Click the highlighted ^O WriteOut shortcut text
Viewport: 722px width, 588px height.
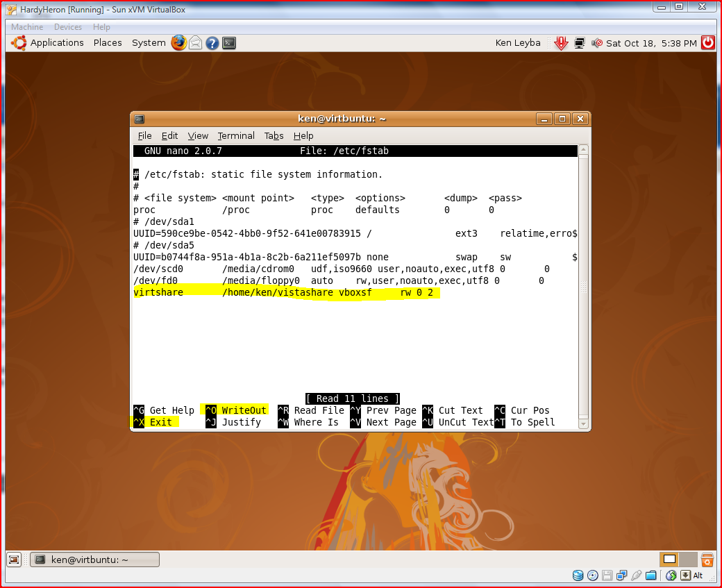pyautogui.click(x=236, y=410)
